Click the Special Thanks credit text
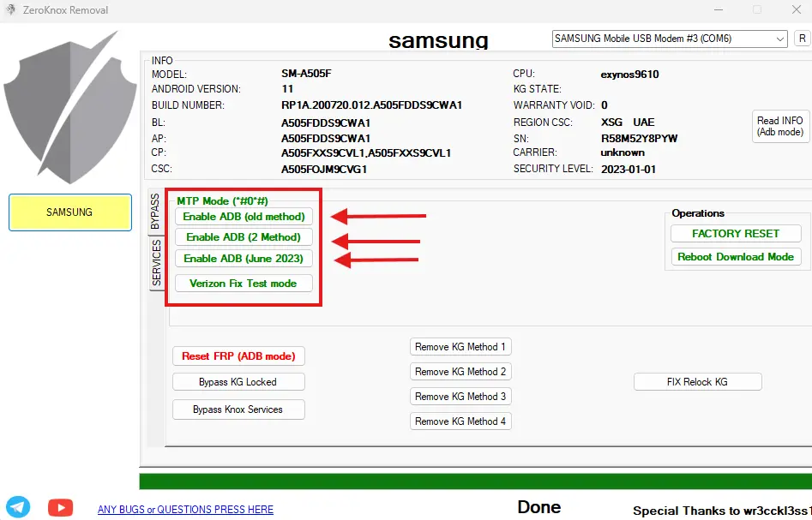812x520 pixels. click(x=722, y=511)
